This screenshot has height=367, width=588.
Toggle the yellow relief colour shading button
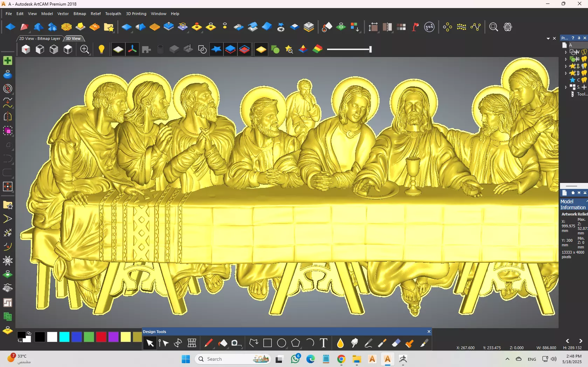coord(261,50)
